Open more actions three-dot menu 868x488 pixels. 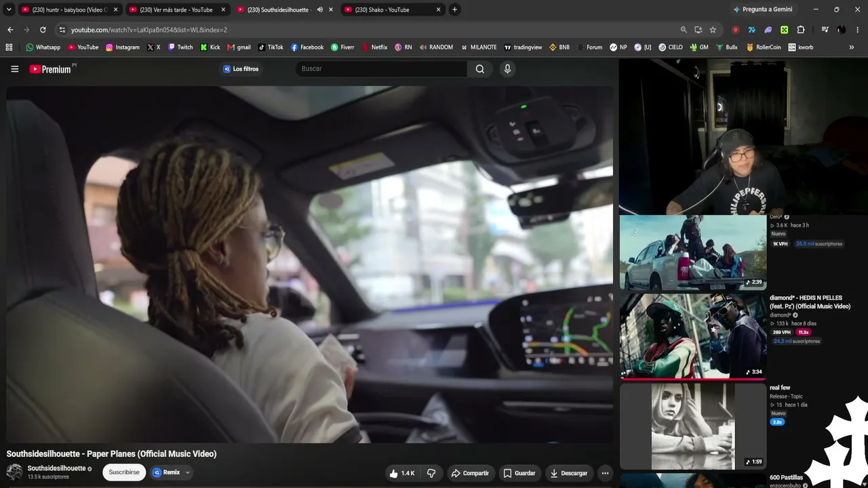605,473
